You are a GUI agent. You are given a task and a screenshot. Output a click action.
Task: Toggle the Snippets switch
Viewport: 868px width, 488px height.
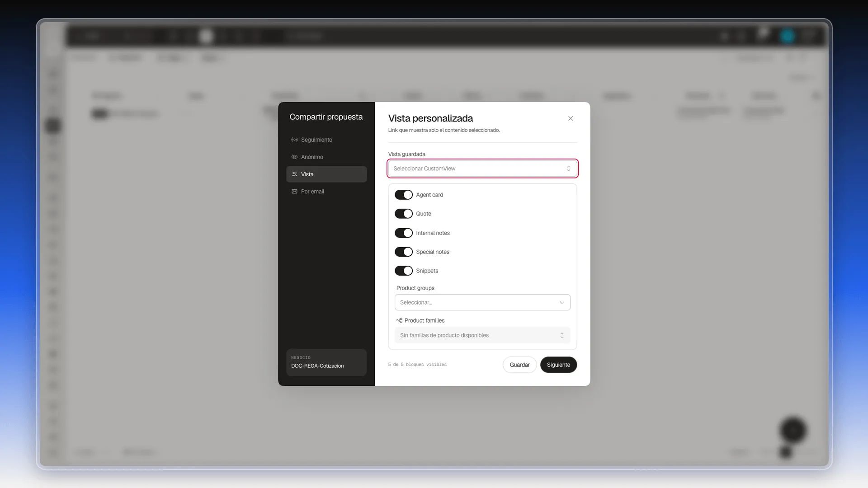404,271
